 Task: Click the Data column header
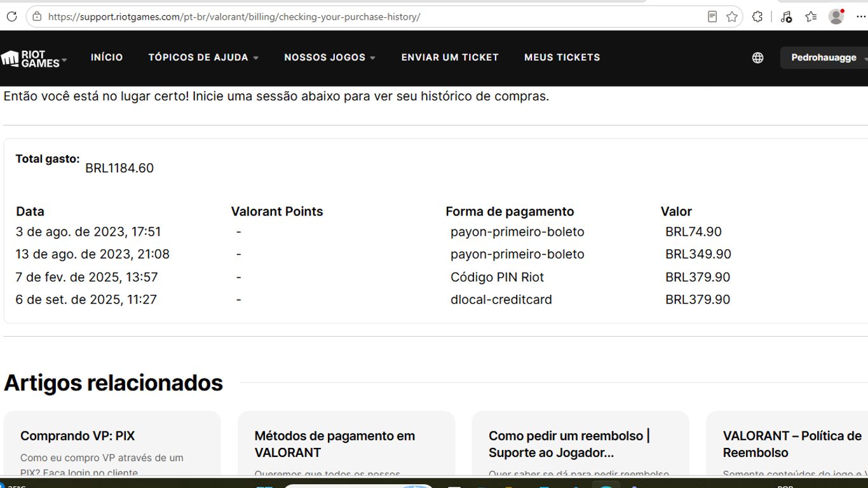pos(30,212)
